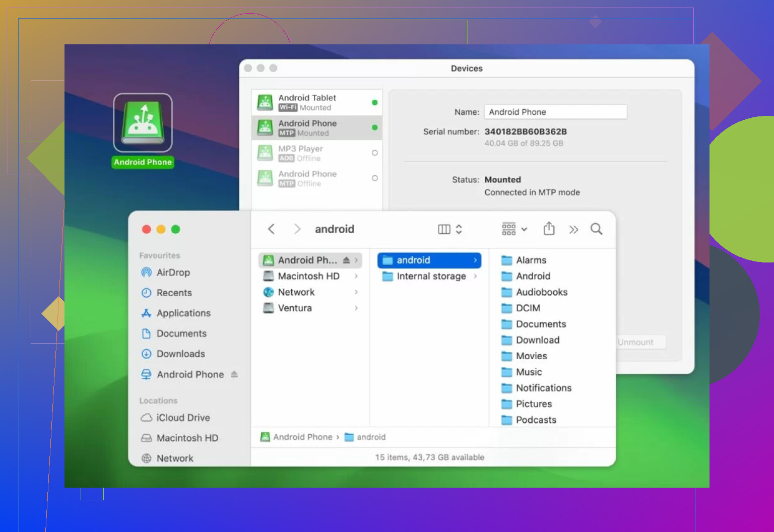Select Android Phone in Finder sidebar
The height and width of the screenshot is (532, 774).
coord(190,374)
